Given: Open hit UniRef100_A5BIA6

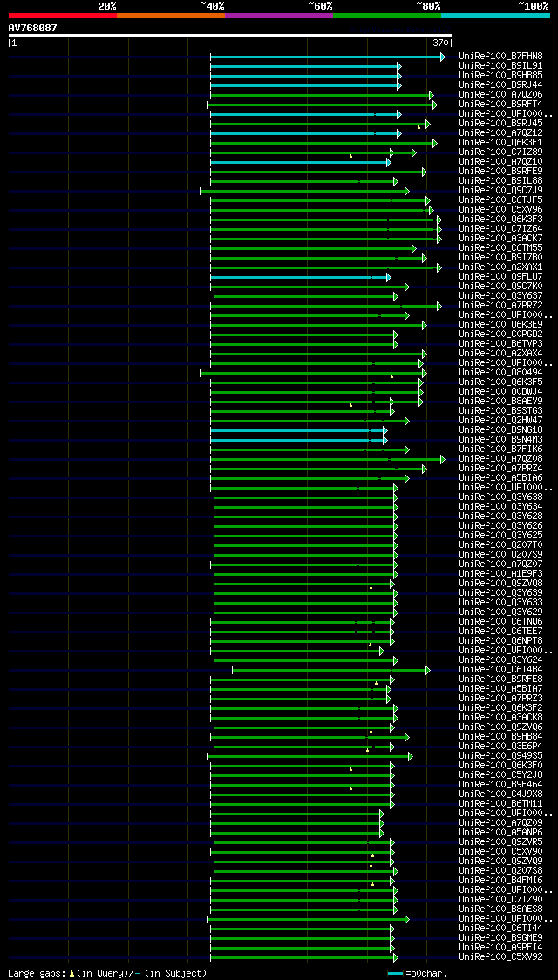Looking at the screenshot, I should (500, 478).
